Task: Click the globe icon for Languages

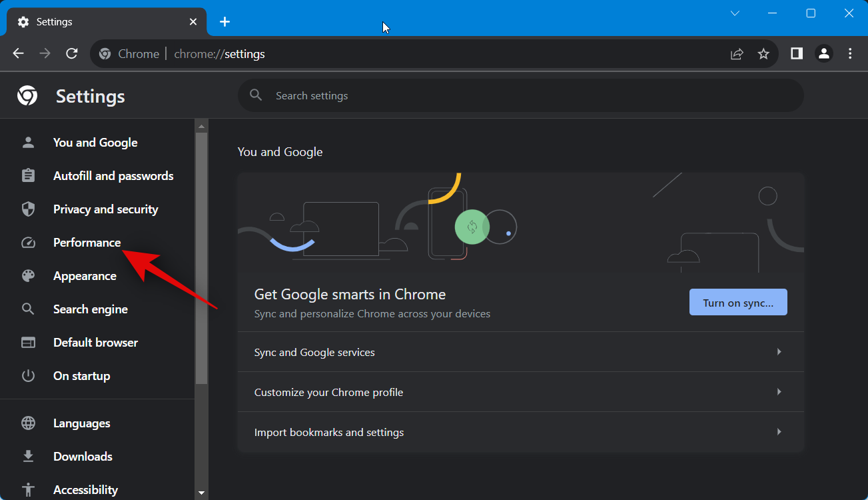Action: pos(28,423)
